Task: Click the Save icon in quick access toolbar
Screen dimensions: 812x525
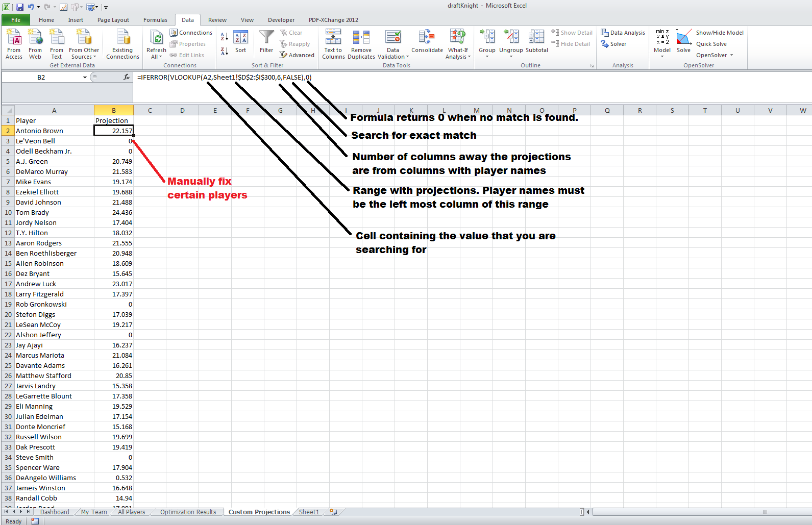Action: [x=19, y=7]
